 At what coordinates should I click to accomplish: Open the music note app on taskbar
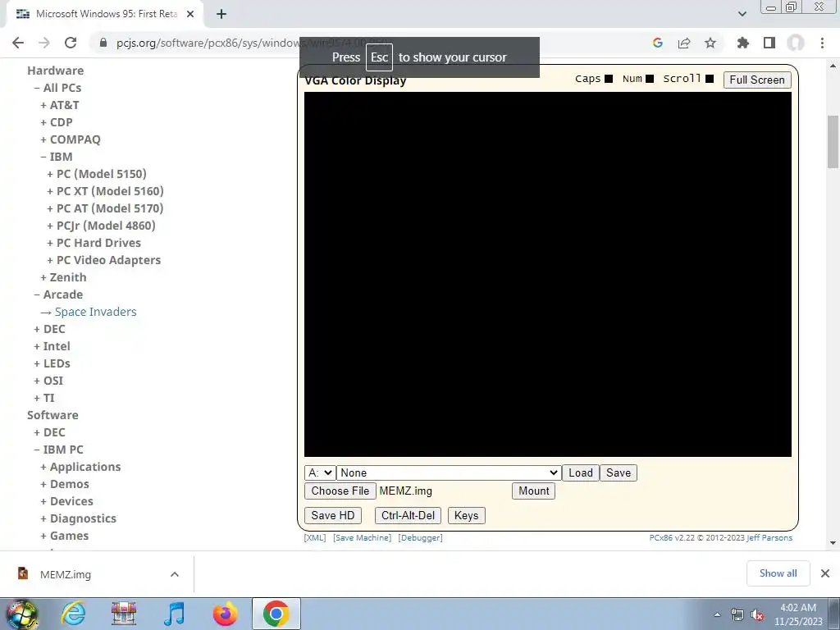175,614
